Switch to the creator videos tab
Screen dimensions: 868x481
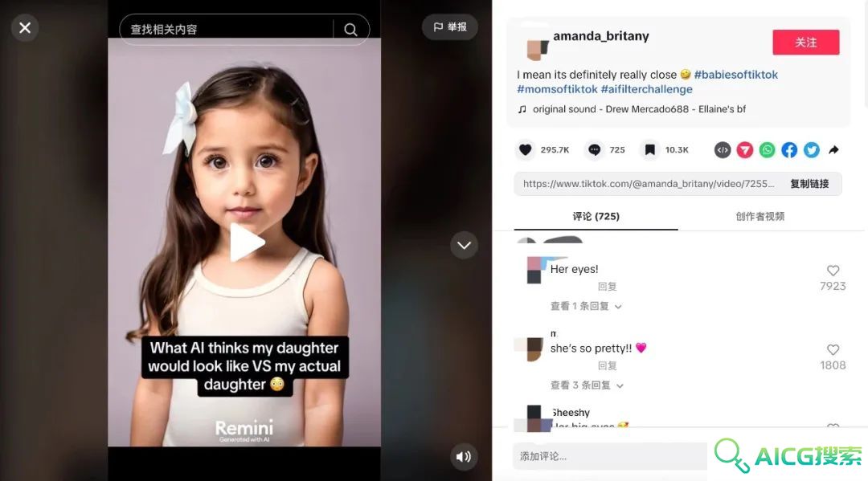(759, 216)
